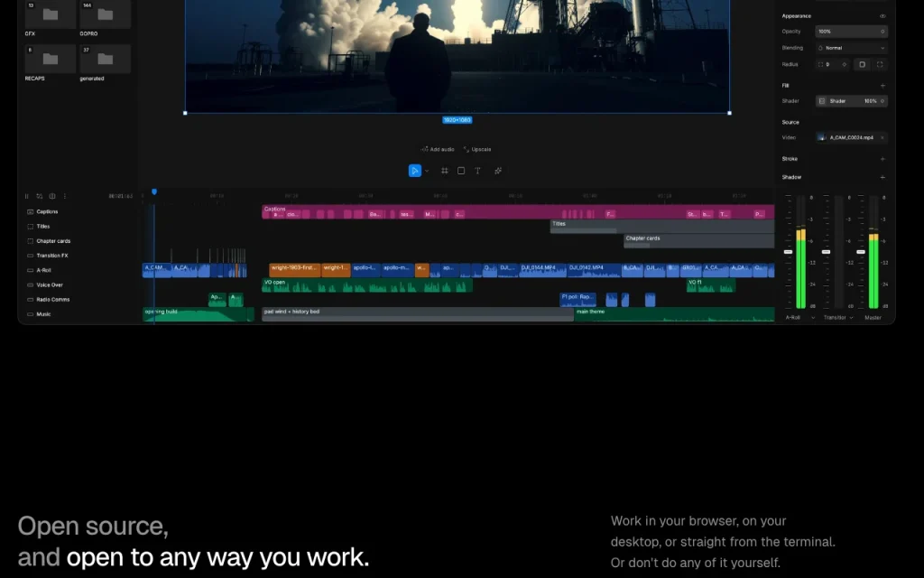This screenshot has height=578, width=924.
Task: Select the DJI_0142.MP4 clip
Action: pyautogui.click(x=594, y=270)
